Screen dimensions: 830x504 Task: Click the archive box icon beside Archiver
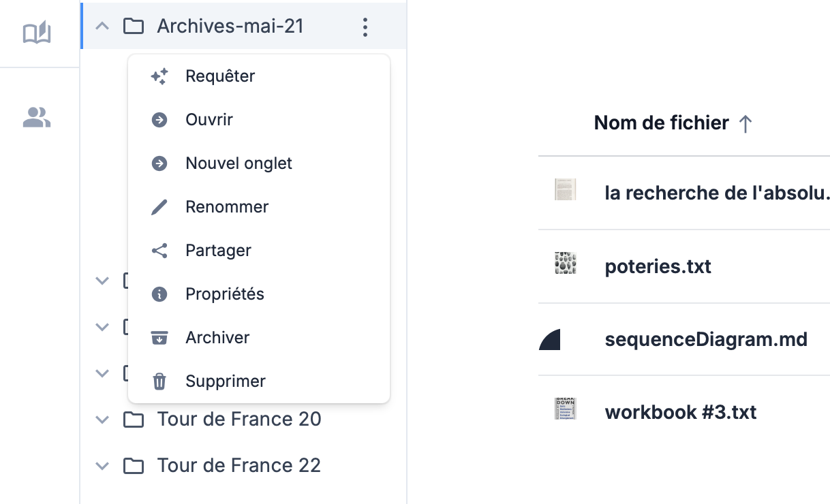pyautogui.click(x=159, y=338)
